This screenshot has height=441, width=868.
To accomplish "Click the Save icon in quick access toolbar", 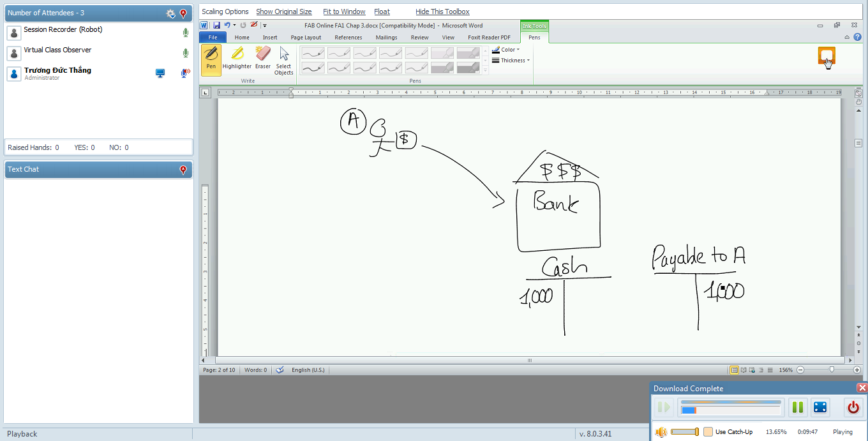I will tap(217, 25).
